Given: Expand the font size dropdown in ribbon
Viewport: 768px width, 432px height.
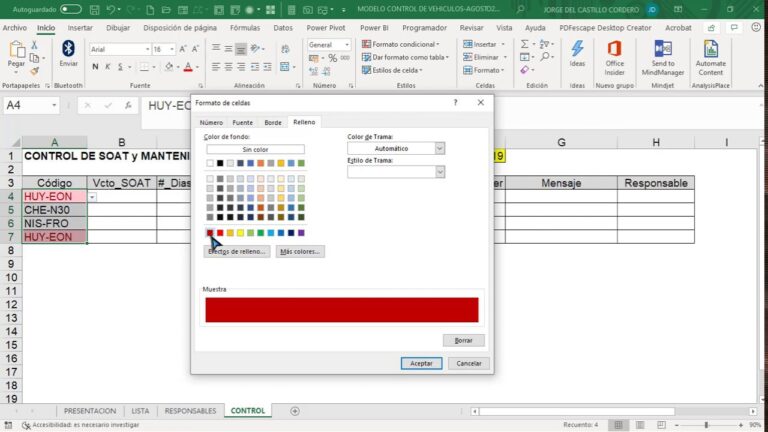Looking at the screenshot, I should [171, 49].
